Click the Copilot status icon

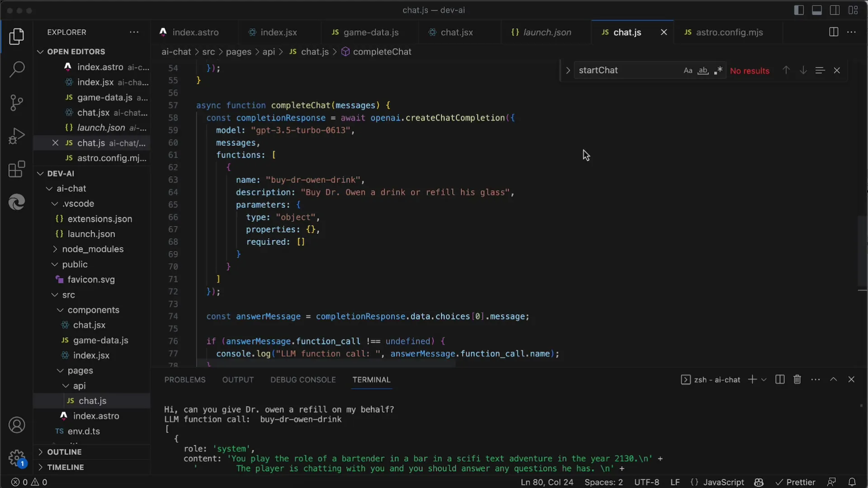click(759, 482)
